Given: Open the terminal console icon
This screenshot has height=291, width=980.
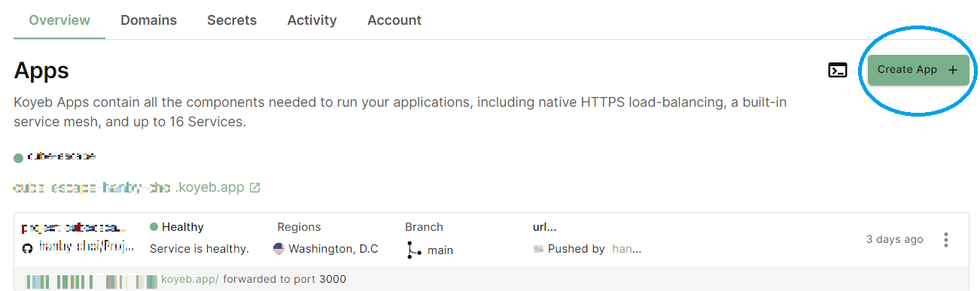Looking at the screenshot, I should 838,71.
